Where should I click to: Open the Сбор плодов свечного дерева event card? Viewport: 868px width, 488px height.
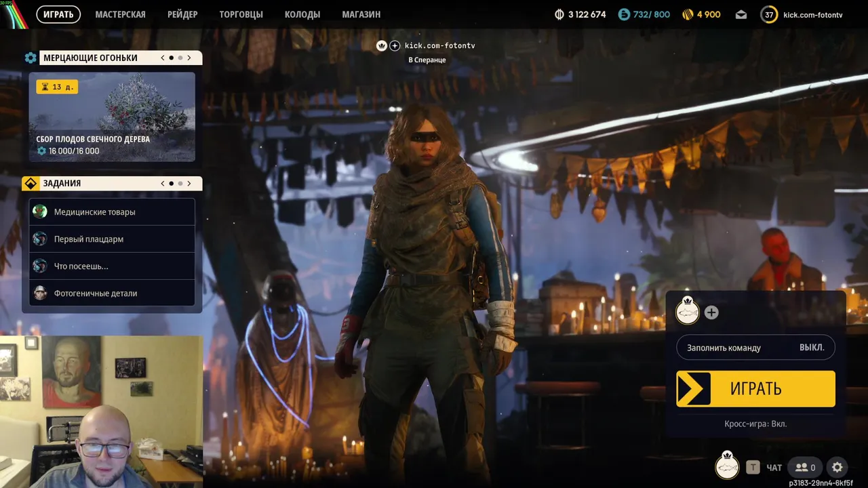pyautogui.click(x=112, y=117)
